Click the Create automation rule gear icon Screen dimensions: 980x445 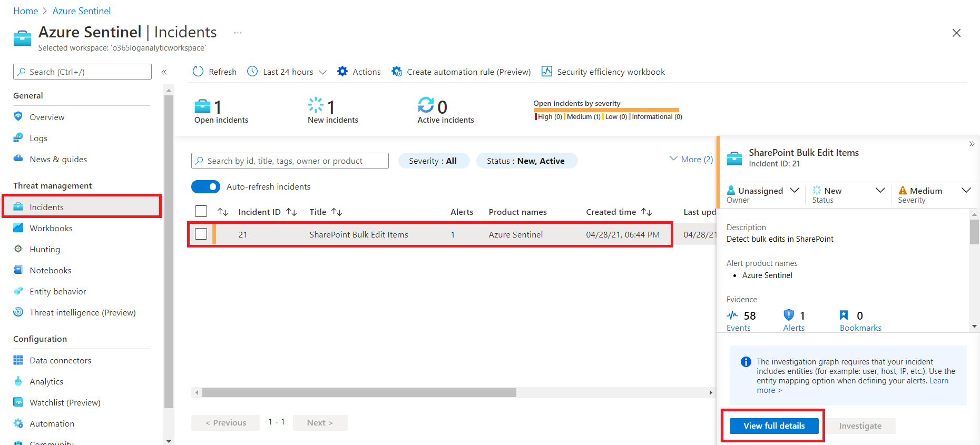coord(397,72)
